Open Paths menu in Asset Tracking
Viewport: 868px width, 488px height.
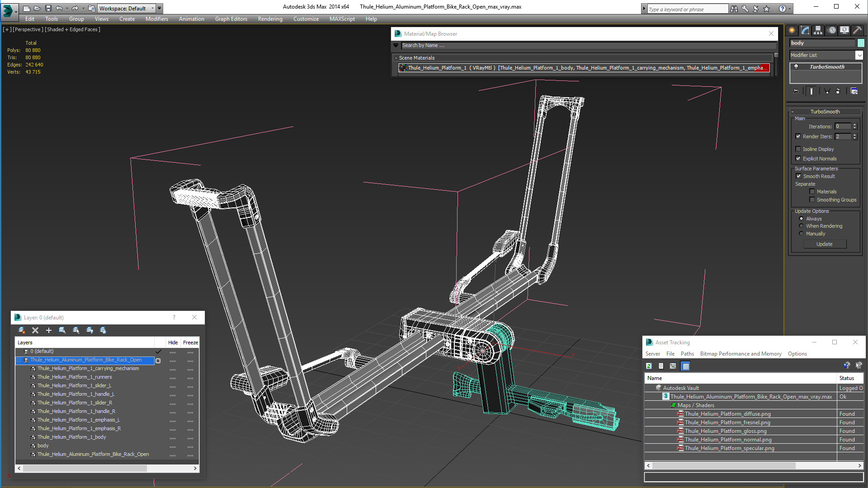pos(687,354)
